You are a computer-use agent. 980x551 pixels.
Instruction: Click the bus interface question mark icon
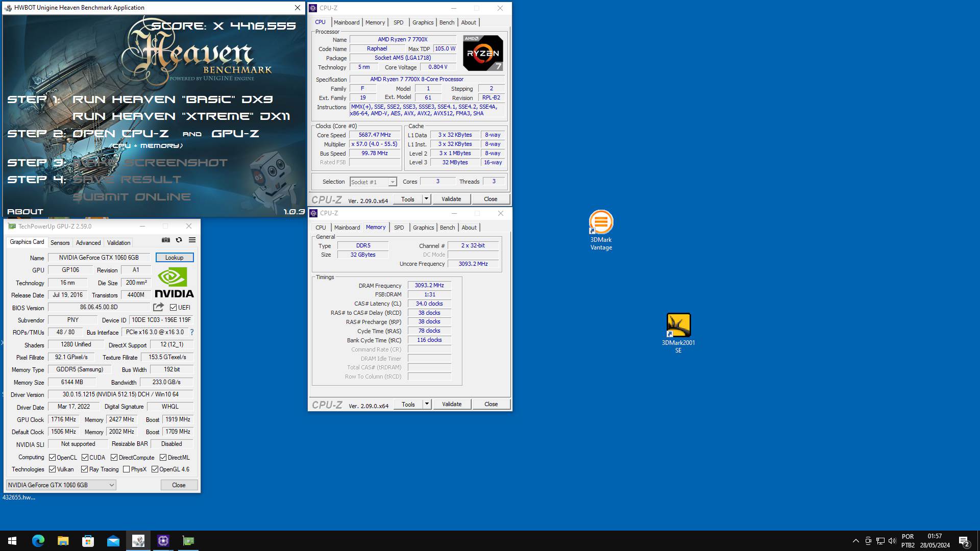click(x=192, y=332)
